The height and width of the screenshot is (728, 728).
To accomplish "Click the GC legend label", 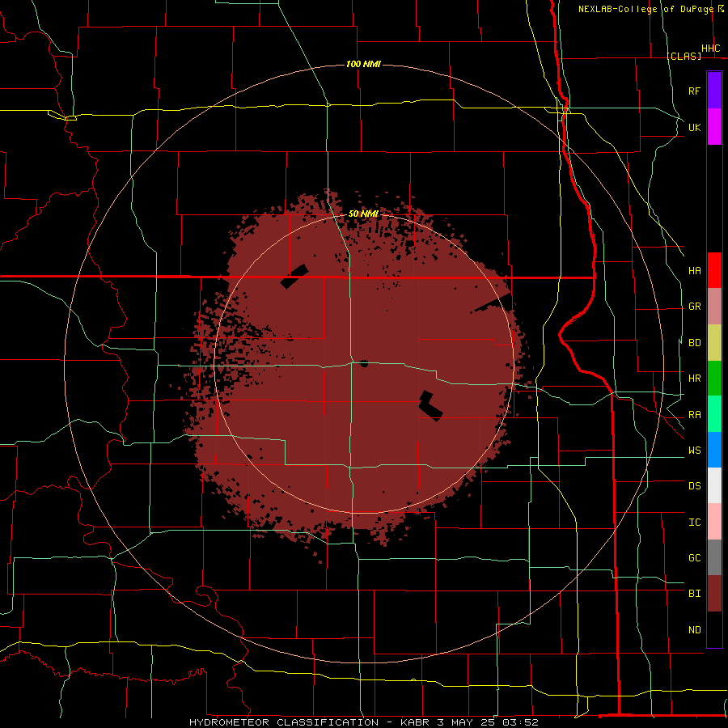I will pos(694,558).
